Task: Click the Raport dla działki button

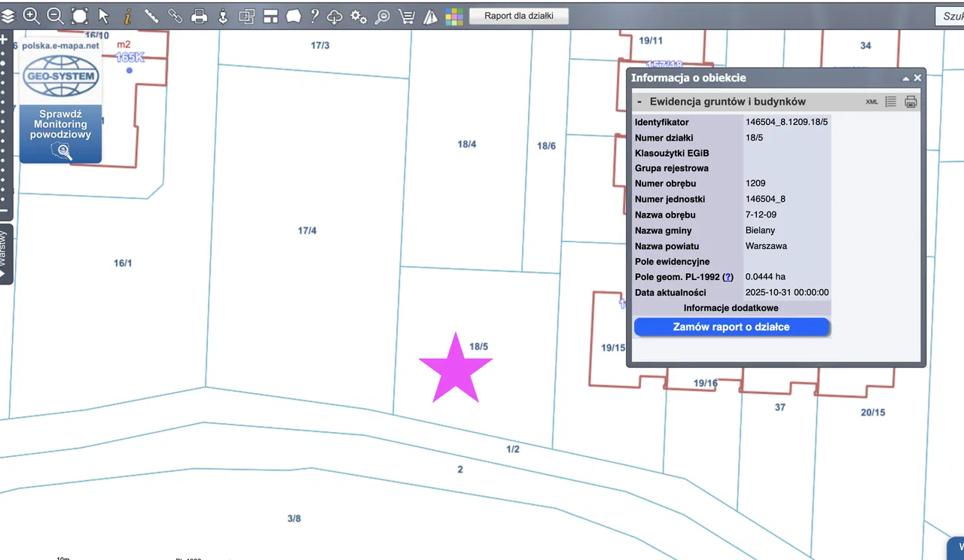Action: click(x=519, y=16)
